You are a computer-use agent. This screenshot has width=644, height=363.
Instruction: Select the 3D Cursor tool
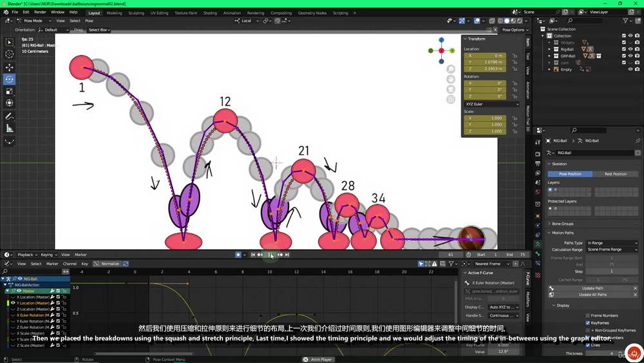click(9, 54)
